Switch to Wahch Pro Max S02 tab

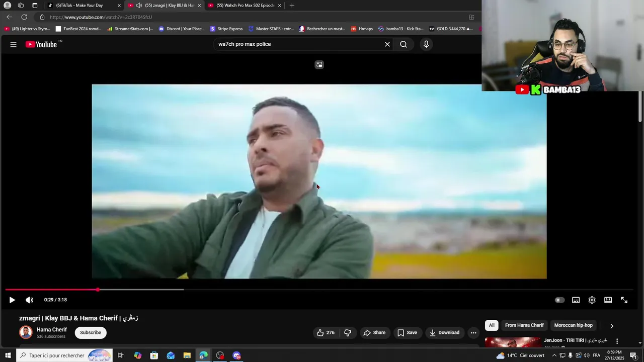[x=246, y=6]
